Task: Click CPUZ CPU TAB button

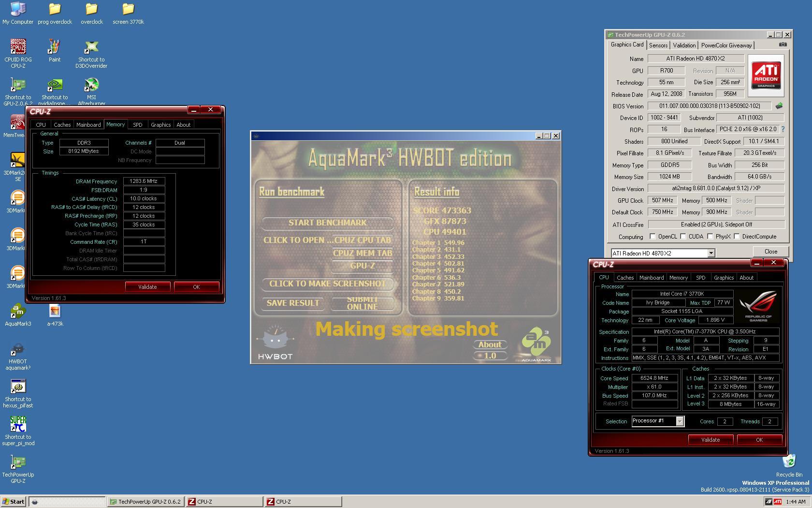Action: (362, 240)
